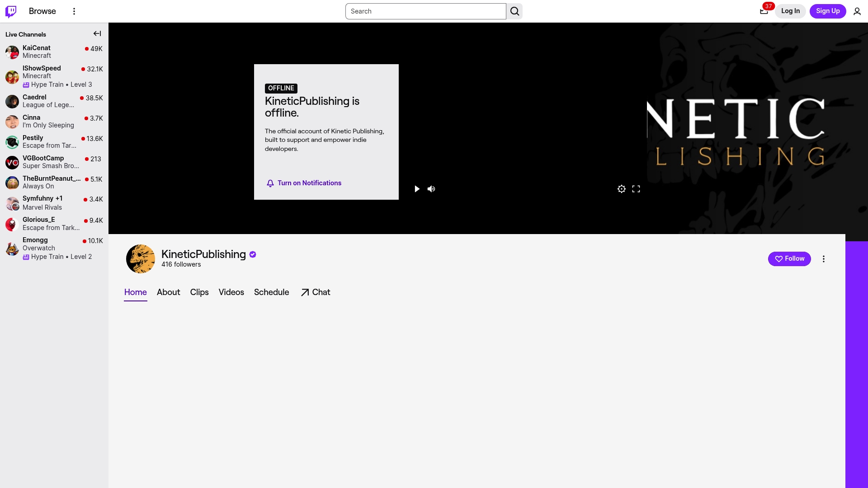Click the search magnifier button

click(514, 11)
